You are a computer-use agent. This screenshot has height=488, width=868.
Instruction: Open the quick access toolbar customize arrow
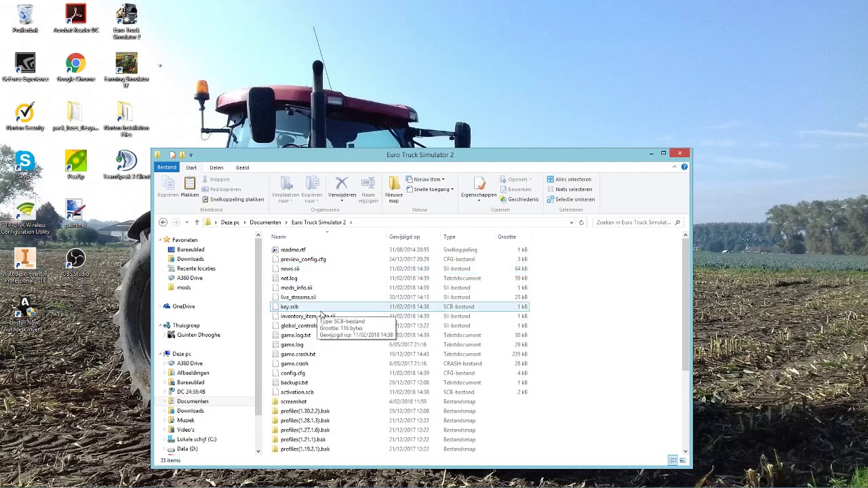[191, 155]
